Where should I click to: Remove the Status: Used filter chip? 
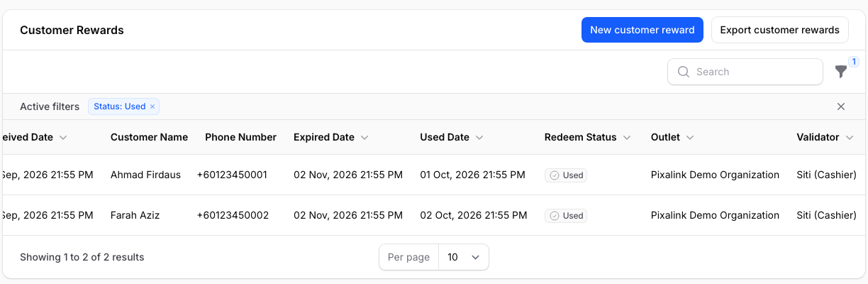pyautogui.click(x=152, y=106)
